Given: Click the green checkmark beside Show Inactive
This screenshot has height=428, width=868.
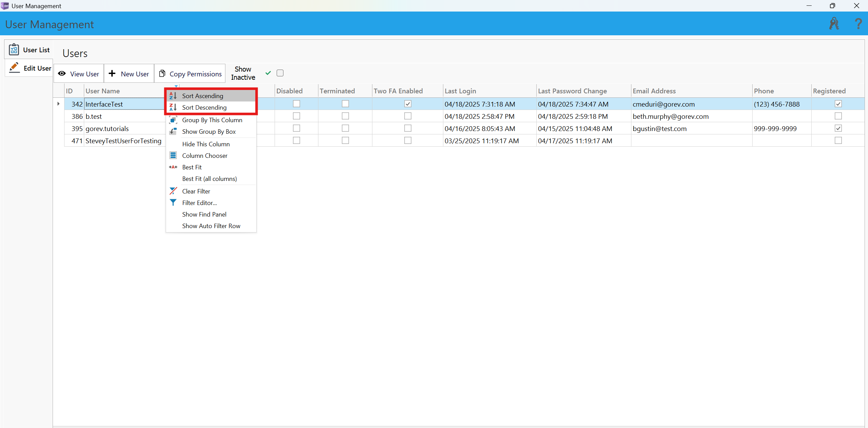Looking at the screenshot, I should pyautogui.click(x=268, y=73).
